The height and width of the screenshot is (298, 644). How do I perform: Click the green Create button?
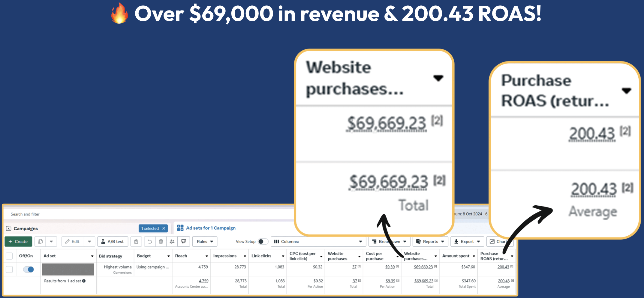18,242
